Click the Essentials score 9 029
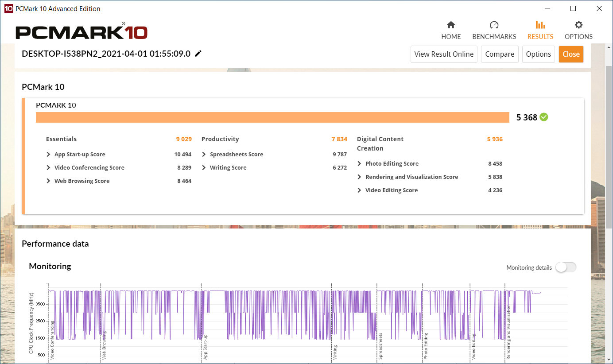Screen dimensions: 613x364 coord(184,139)
